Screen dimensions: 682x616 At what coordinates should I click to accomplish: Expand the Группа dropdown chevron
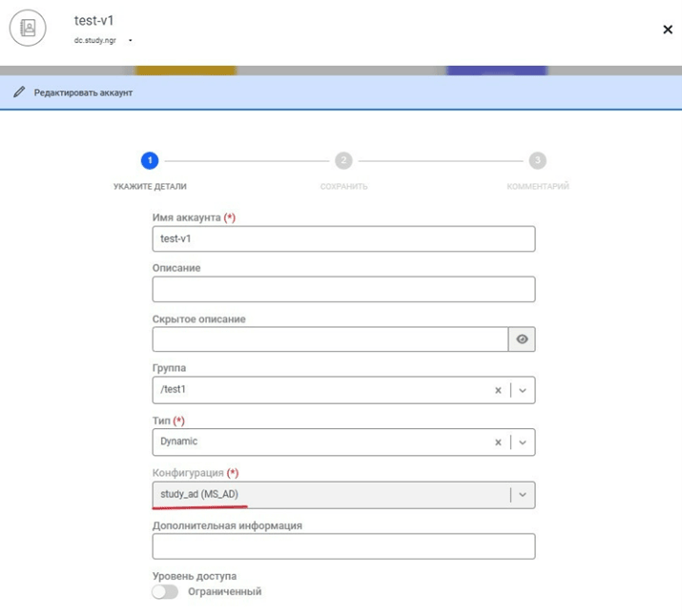(523, 390)
